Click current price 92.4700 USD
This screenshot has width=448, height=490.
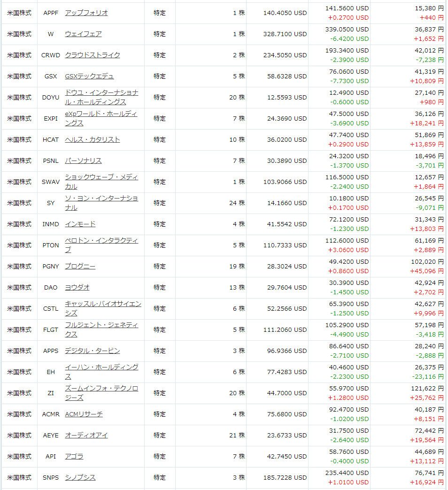pos(349,410)
